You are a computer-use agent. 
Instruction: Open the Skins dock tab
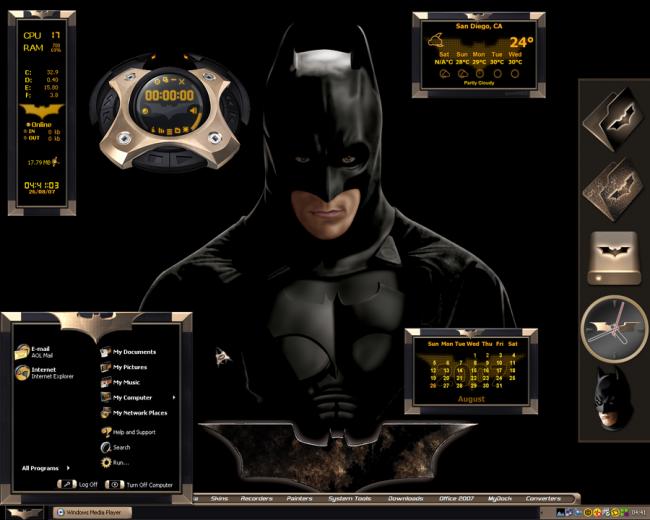219,498
